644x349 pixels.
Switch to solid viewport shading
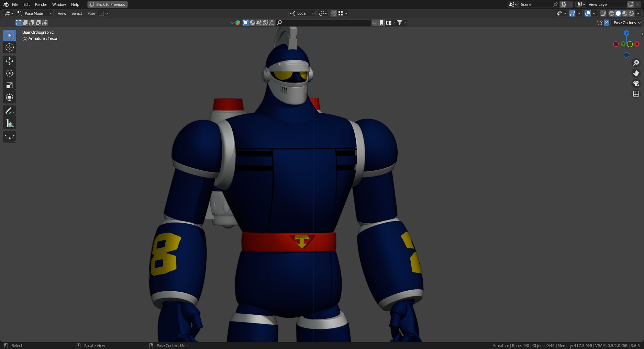tap(618, 13)
